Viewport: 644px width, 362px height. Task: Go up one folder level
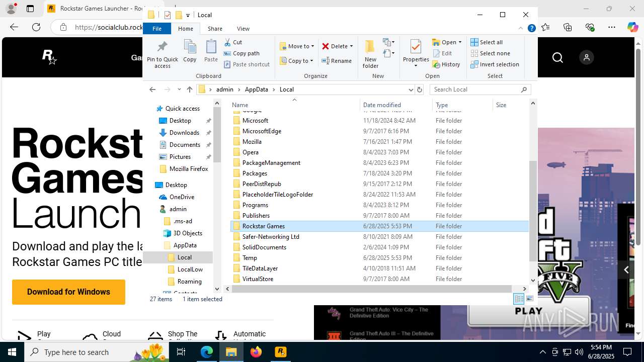point(190,89)
